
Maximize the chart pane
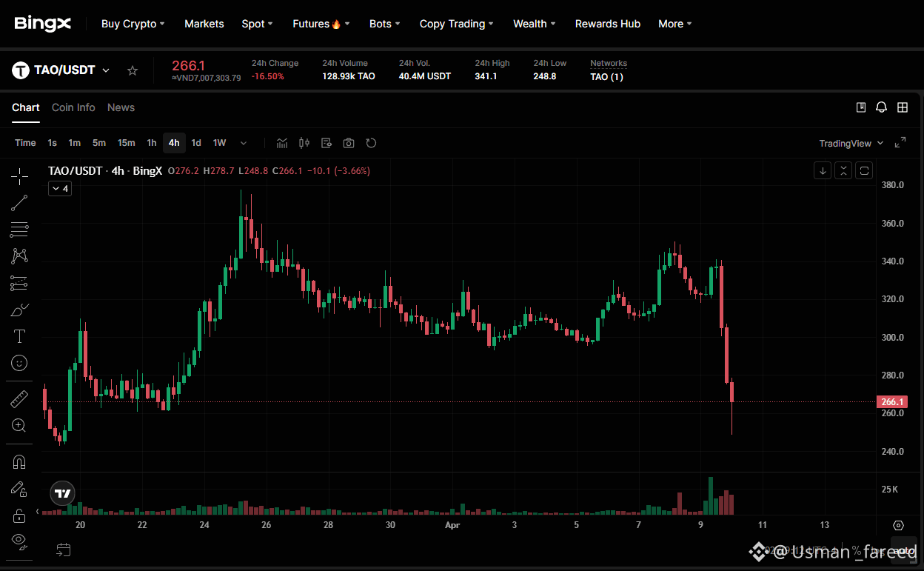pos(864,171)
